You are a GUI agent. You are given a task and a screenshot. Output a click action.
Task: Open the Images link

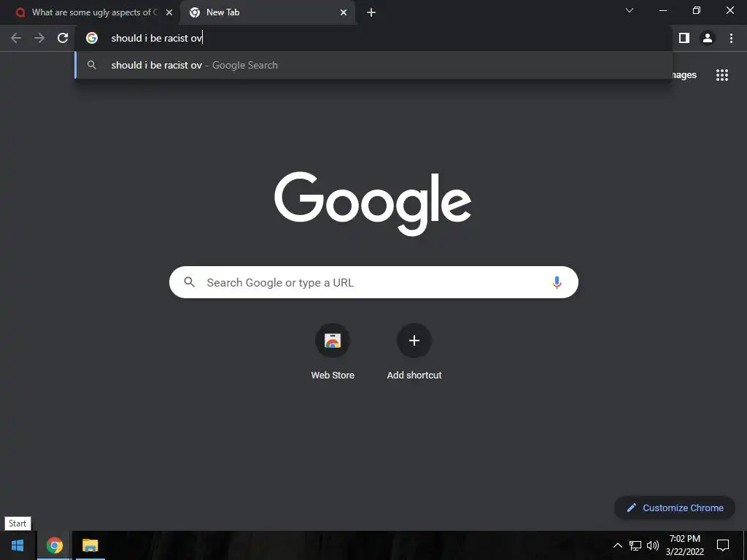(x=683, y=75)
